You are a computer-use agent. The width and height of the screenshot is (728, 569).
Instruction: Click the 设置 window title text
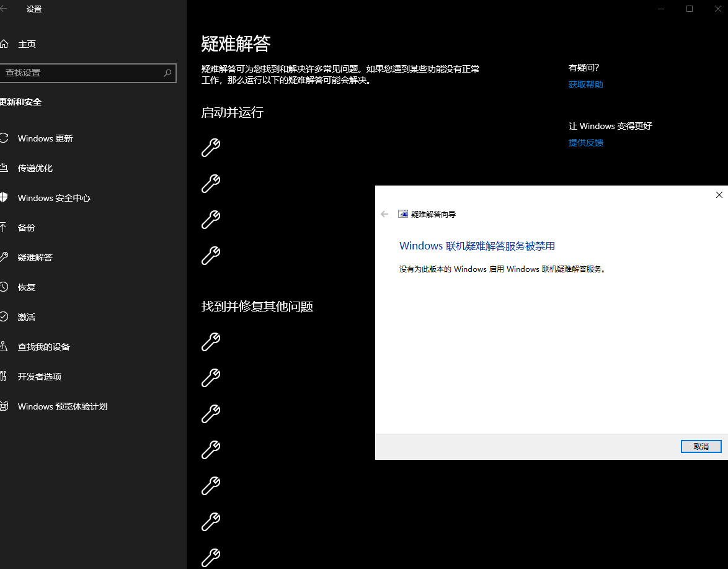click(x=34, y=9)
